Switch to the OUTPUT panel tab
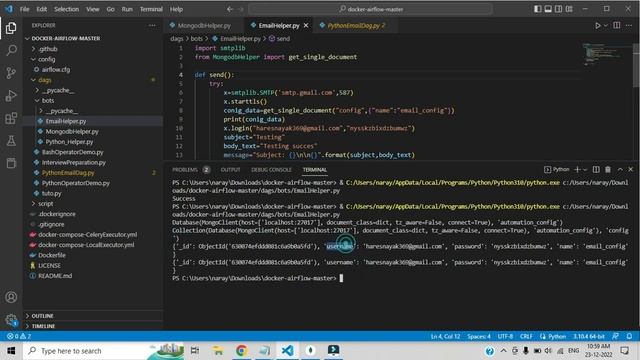Screen dimensions: 640x360 coord(230,169)
